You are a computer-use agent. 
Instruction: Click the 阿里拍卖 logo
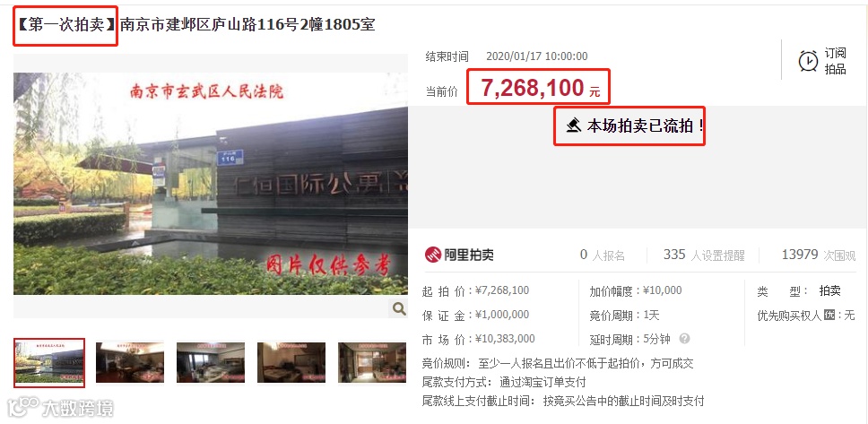[x=459, y=255]
